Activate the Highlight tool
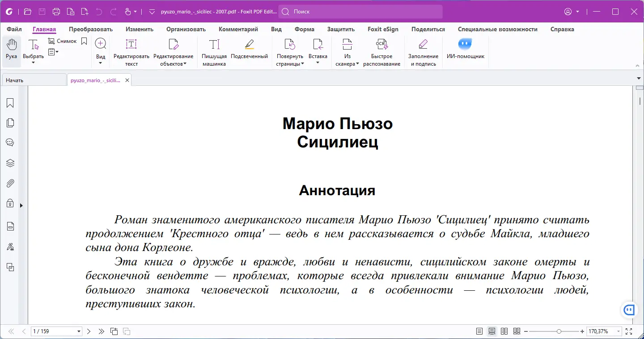The image size is (644, 339). coord(249,49)
